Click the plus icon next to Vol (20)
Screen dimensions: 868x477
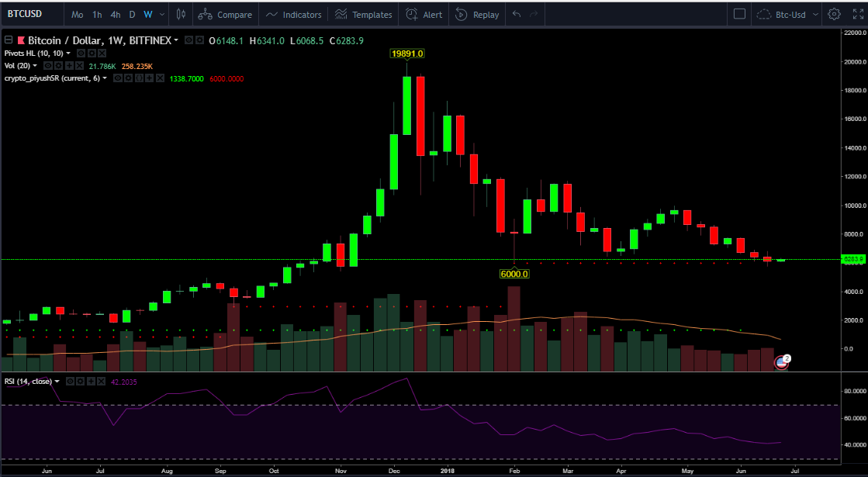69,66
